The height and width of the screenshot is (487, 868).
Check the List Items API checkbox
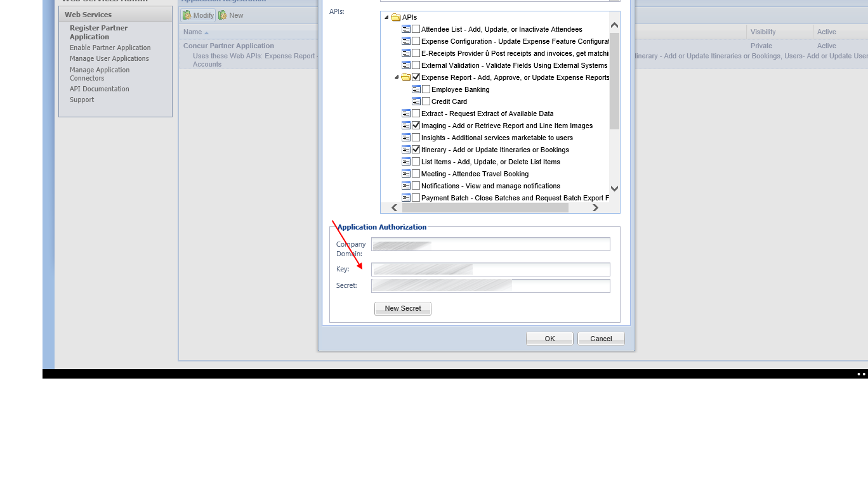coord(416,162)
